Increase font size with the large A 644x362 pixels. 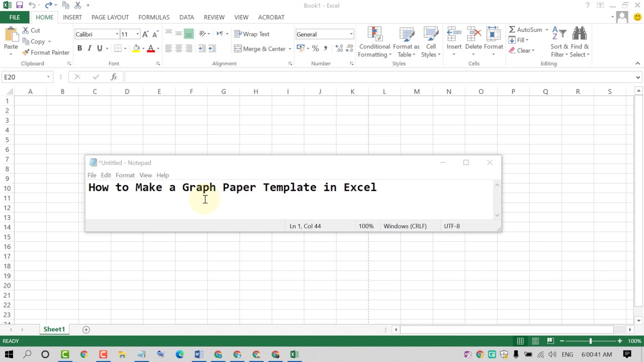click(x=145, y=34)
